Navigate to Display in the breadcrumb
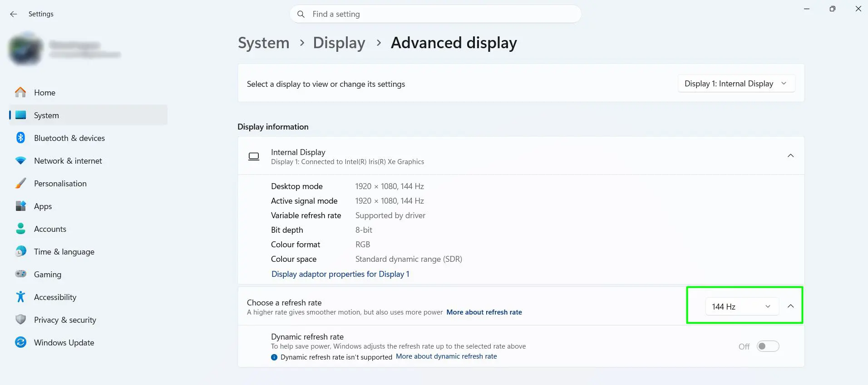The width and height of the screenshot is (868, 385). coord(339,43)
